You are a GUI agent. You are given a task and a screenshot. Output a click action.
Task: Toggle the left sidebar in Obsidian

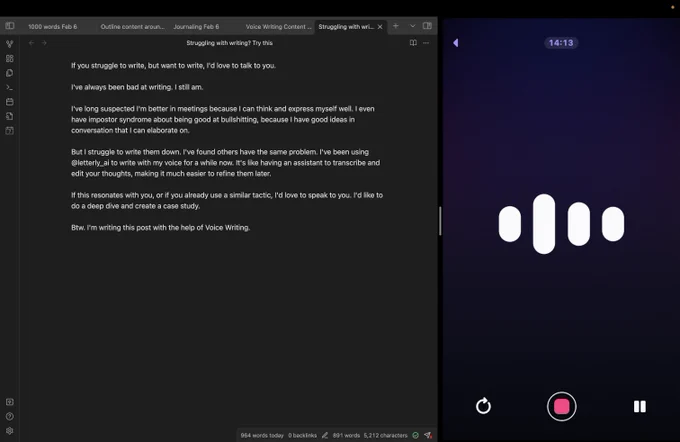tap(10, 26)
